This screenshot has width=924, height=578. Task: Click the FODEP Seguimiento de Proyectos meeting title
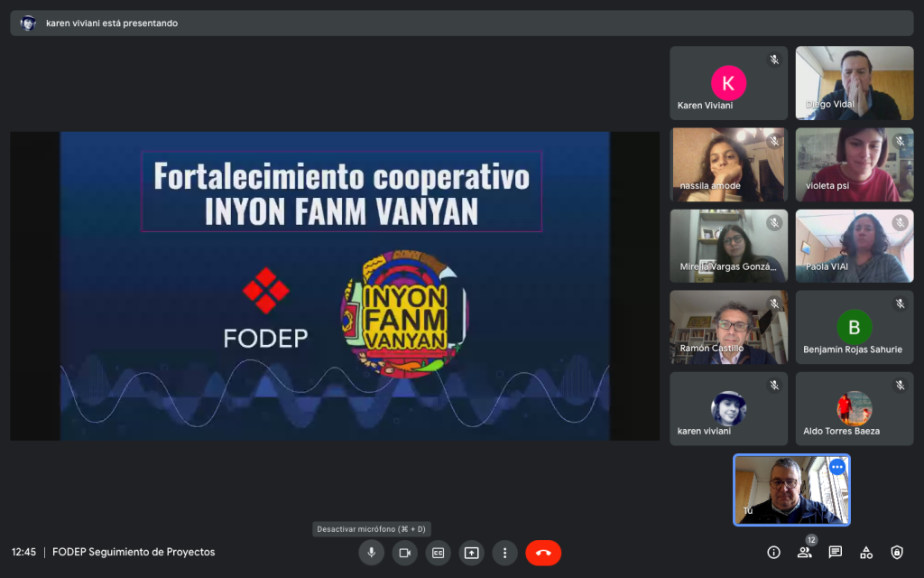coord(134,552)
